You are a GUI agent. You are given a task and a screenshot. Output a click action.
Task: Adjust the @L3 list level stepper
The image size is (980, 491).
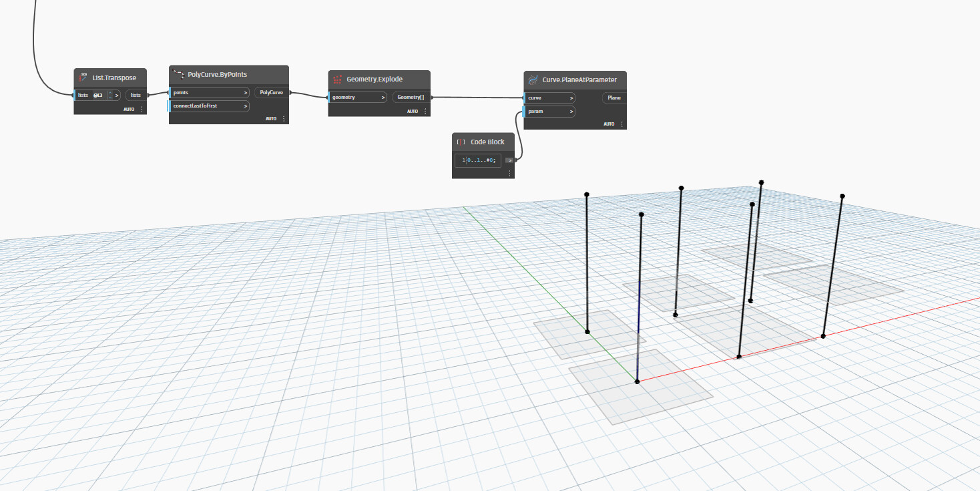click(110, 95)
